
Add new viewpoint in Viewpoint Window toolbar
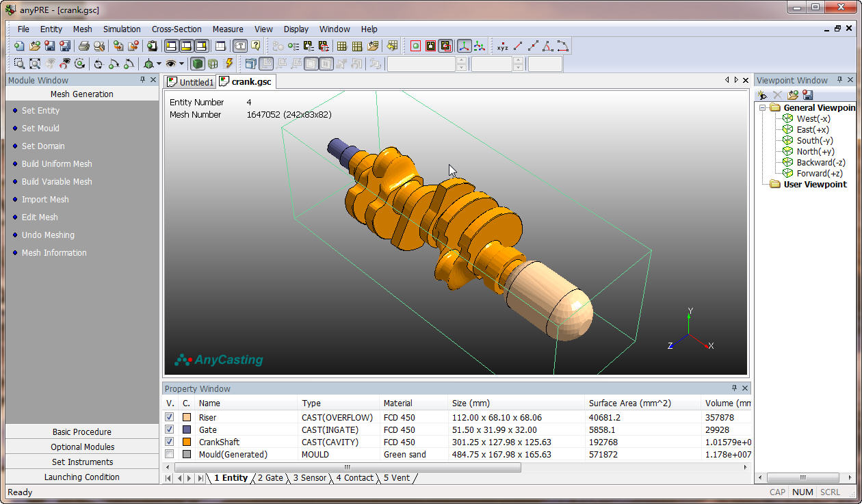pos(762,95)
